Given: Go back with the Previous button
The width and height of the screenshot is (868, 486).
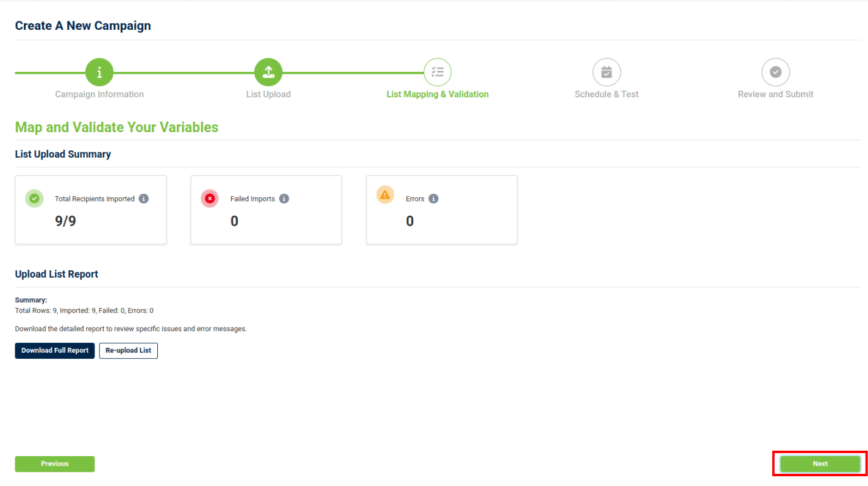Looking at the screenshot, I should point(55,464).
